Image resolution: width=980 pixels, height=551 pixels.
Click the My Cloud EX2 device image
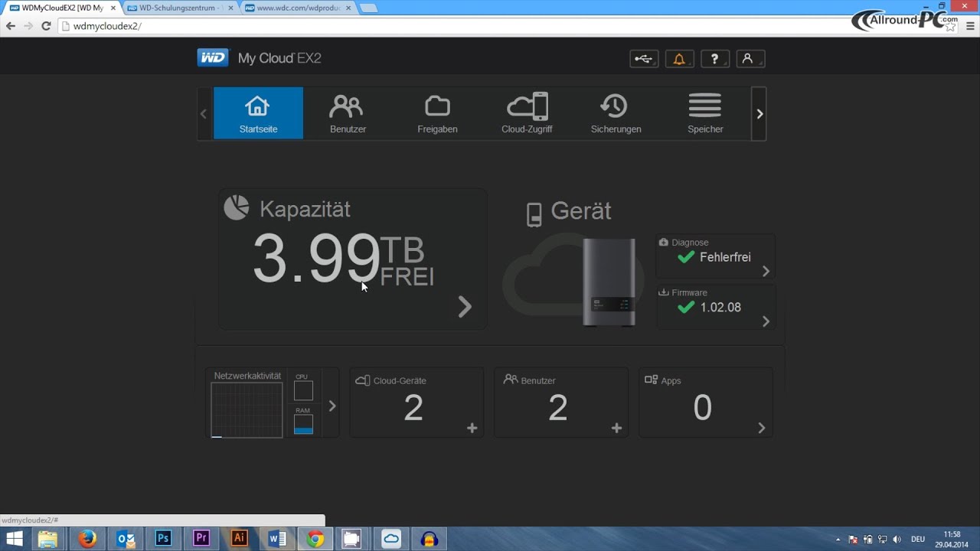pos(609,282)
